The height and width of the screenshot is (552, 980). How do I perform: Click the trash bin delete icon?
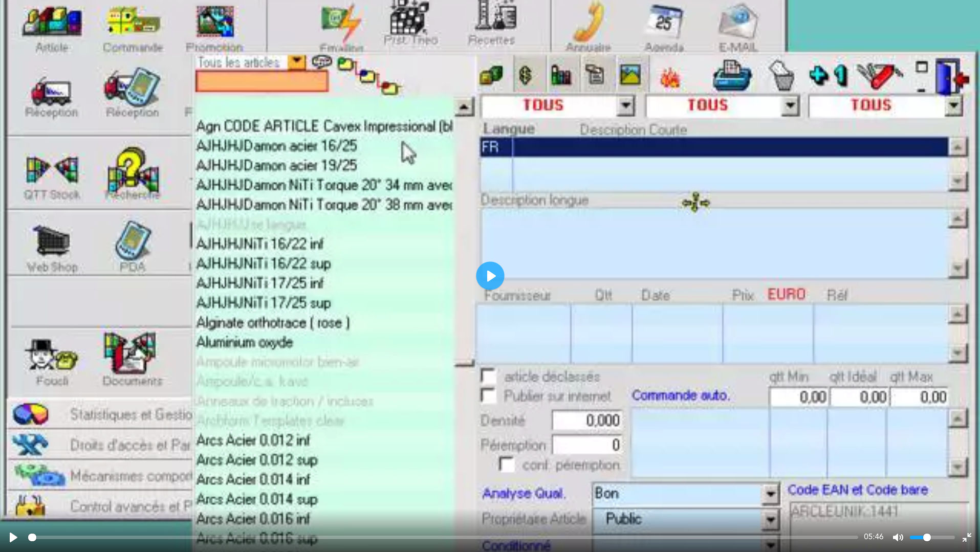click(x=782, y=76)
